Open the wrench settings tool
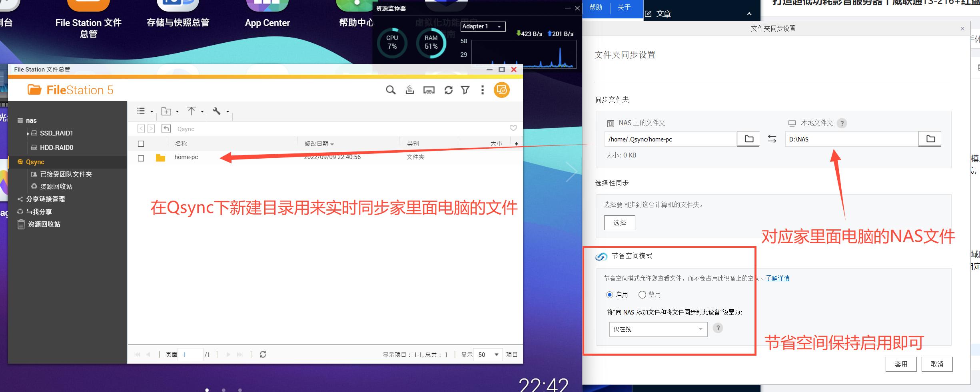Image resolution: width=980 pixels, height=392 pixels. pyautogui.click(x=217, y=111)
